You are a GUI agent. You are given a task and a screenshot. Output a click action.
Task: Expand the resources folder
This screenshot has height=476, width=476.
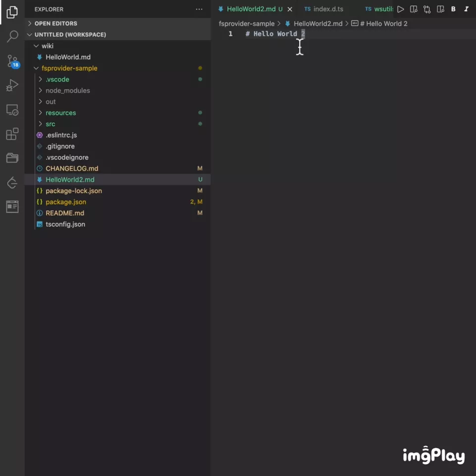118,113
